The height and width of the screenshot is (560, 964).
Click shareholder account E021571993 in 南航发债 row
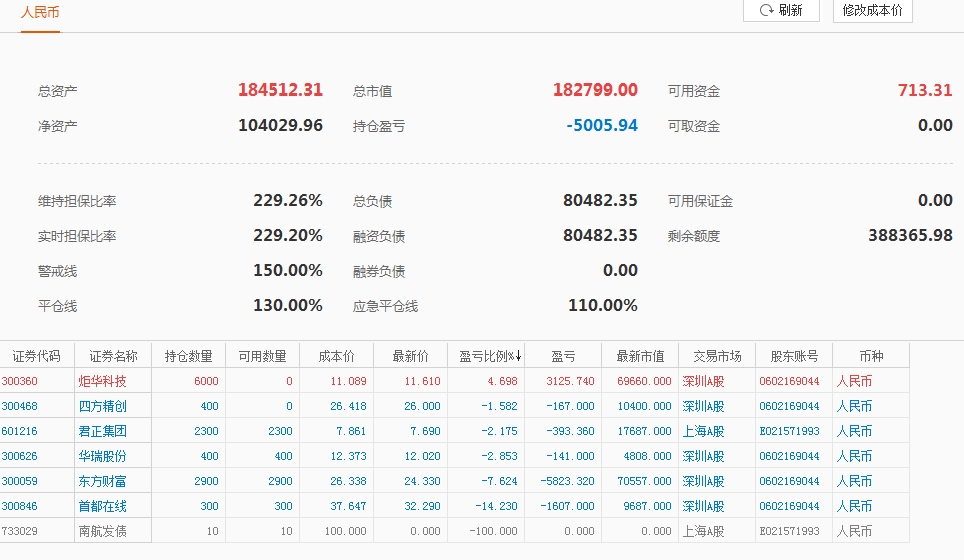[x=789, y=531]
